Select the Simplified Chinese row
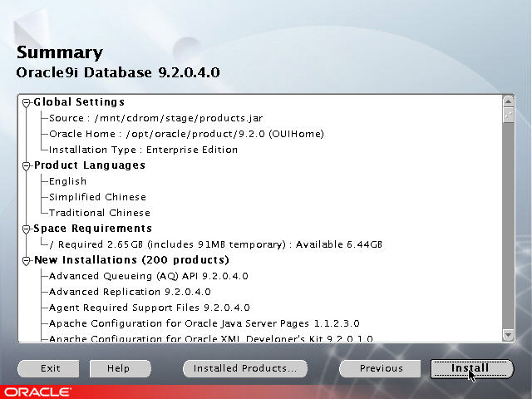The height and width of the screenshot is (399, 532). point(97,197)
